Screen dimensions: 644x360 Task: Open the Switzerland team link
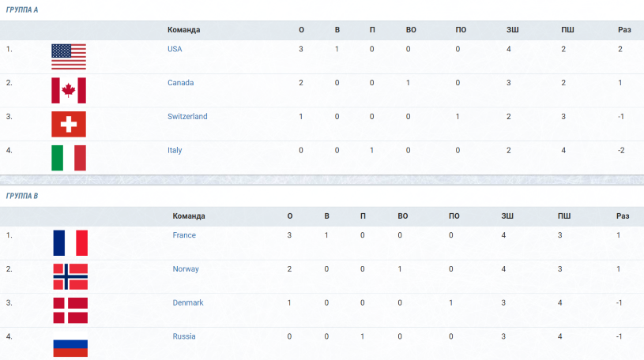[187, 116]
